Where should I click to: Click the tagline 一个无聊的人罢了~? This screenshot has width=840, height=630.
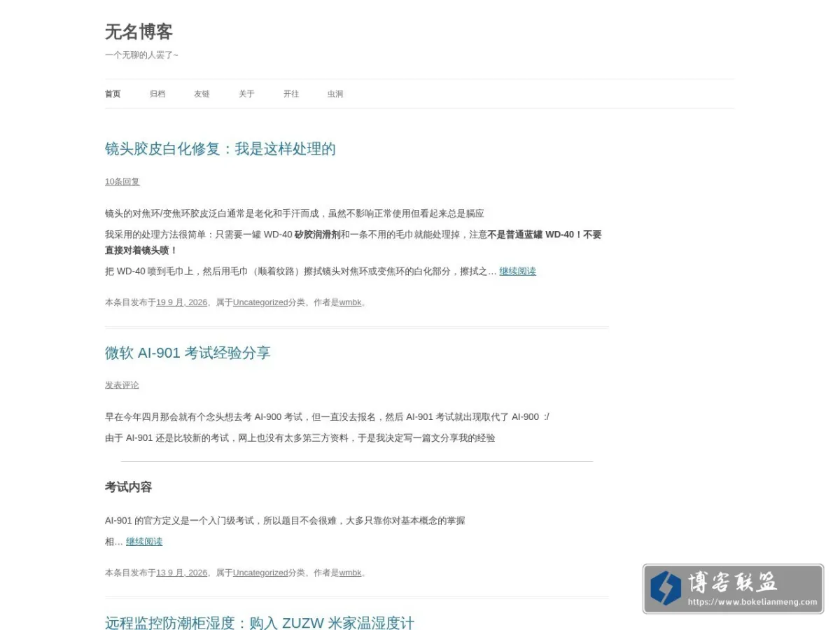coord(141,55)
